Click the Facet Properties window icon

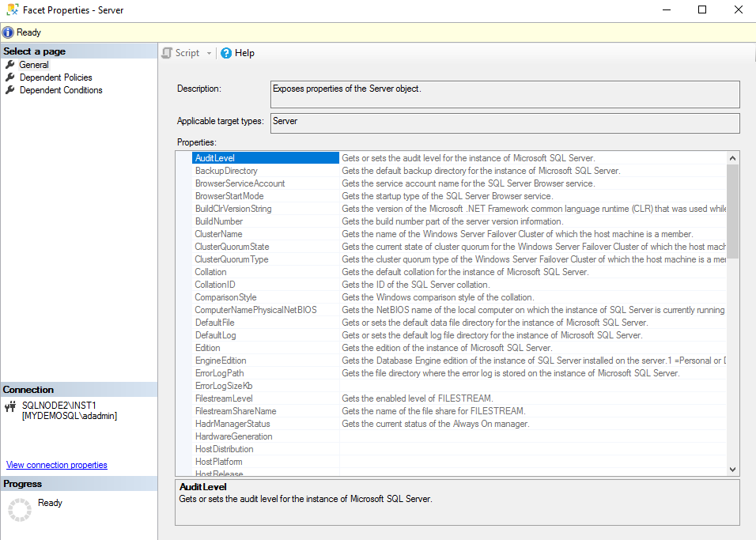[x=12, y=10]
